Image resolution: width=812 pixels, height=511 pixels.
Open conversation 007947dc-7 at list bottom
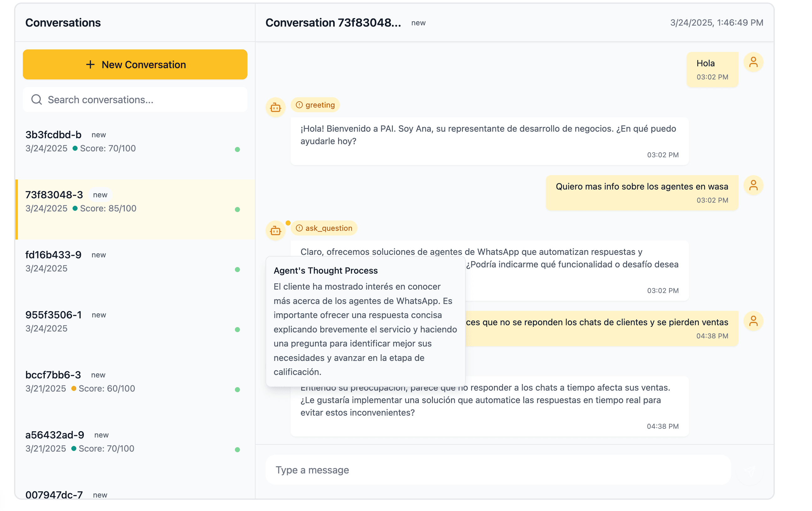coord(54,494)
